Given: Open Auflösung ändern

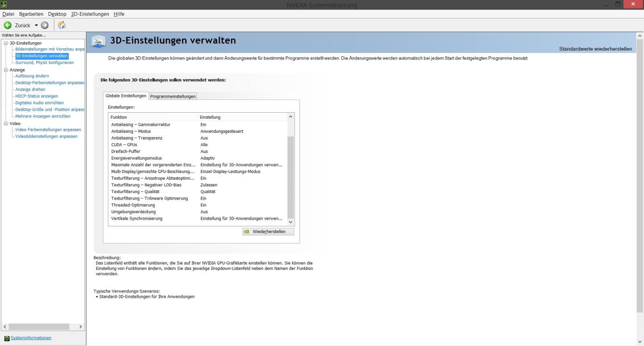Looking at the screenshot, I should 32,76.
